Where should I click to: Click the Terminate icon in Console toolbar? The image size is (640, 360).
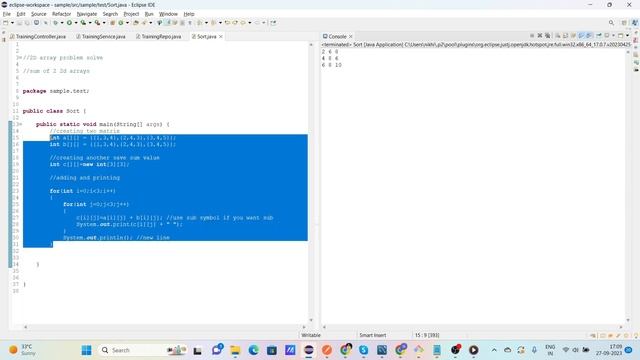click(x=532, y=36)
